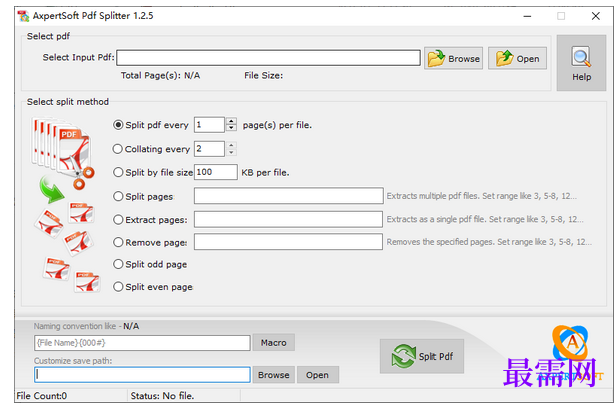Click the Collating every number field
Viewport: 615px width, 404px height.
[x=209, y=149]
